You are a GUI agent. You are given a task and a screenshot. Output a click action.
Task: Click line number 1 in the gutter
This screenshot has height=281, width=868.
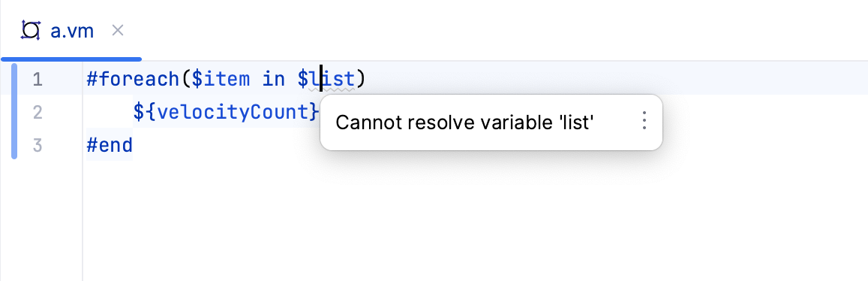(37, 79)
